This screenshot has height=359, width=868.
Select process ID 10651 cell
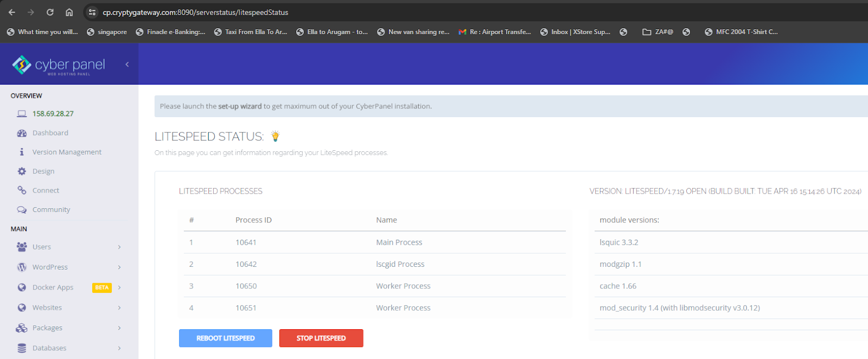tap(246, 308)
